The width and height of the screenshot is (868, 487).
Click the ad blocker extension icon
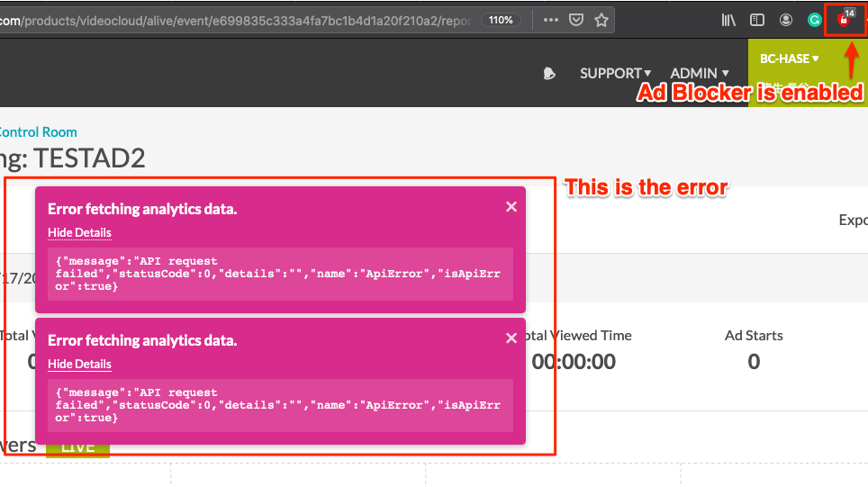(844, 19)
